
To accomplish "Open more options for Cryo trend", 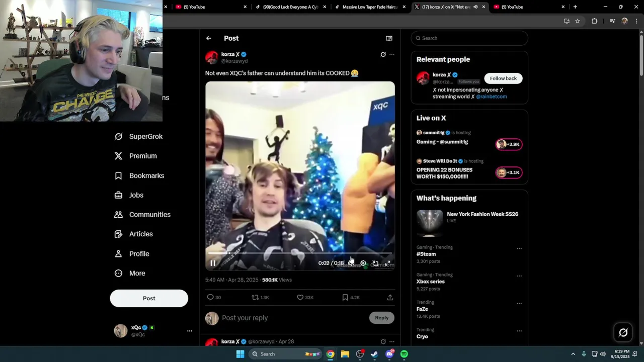I will pyautogui.click(x=519, y=331).
